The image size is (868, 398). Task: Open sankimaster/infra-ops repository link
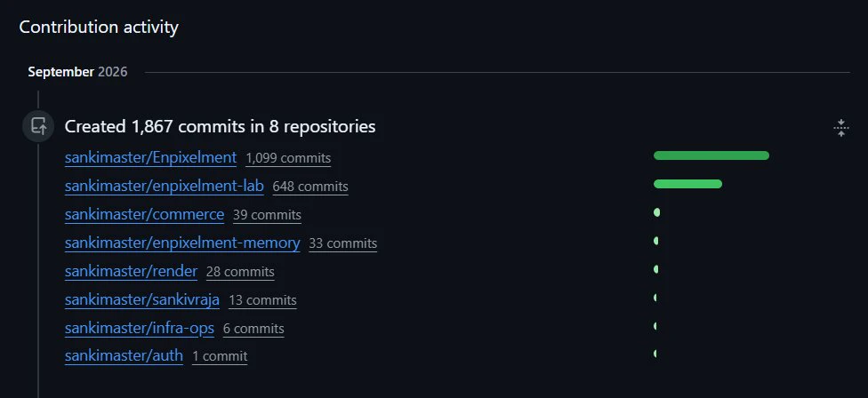[140, 329]
